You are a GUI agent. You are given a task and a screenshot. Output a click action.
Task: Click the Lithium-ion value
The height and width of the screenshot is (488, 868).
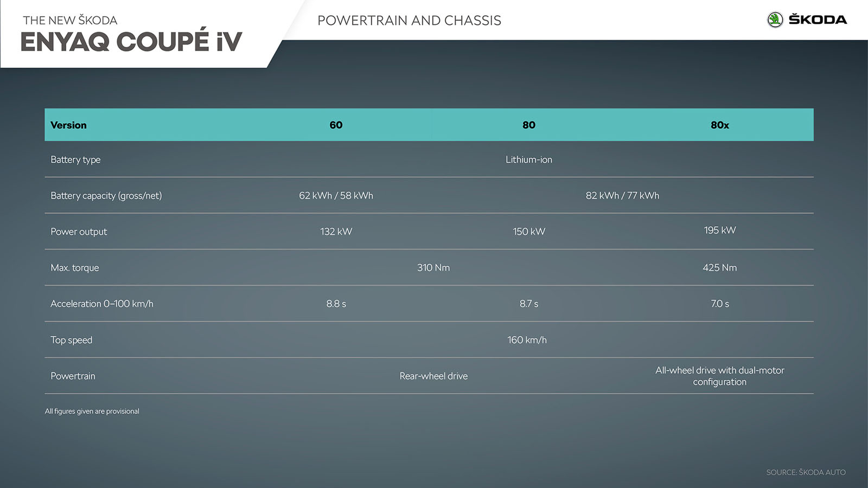(x=528, y=159)
